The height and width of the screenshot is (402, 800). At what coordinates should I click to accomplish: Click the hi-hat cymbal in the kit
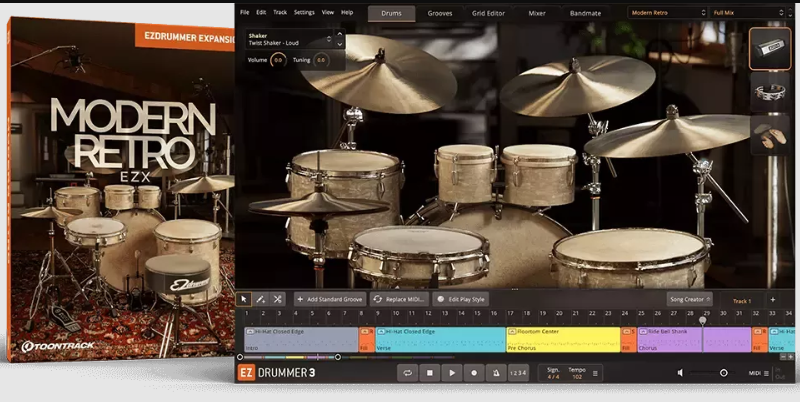[x=319, y=204]
